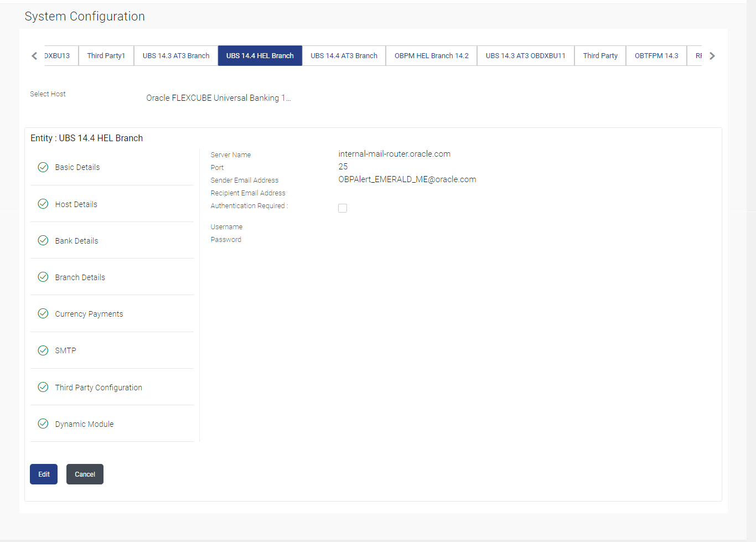Screen dimensions: 756x542
Task: Click the Branch Details checkmark icon
Action: [x=43, y=277]
